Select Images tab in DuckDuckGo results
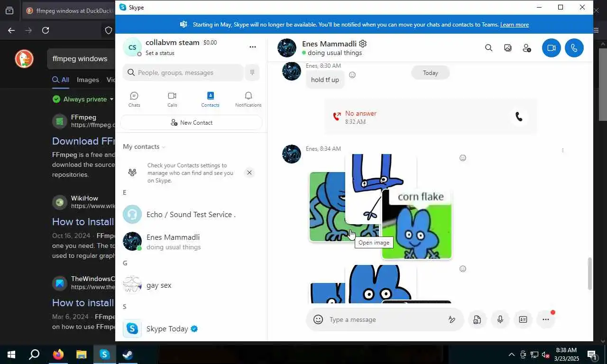The height and width of the screenshot is (364, 607). pyautogui.click(x=88, y=80)
